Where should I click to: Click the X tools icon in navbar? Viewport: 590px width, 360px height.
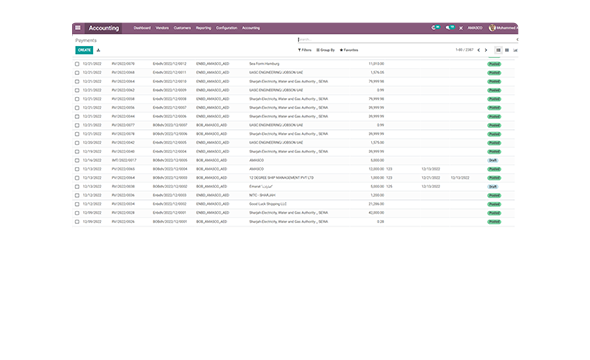(461, 28)
